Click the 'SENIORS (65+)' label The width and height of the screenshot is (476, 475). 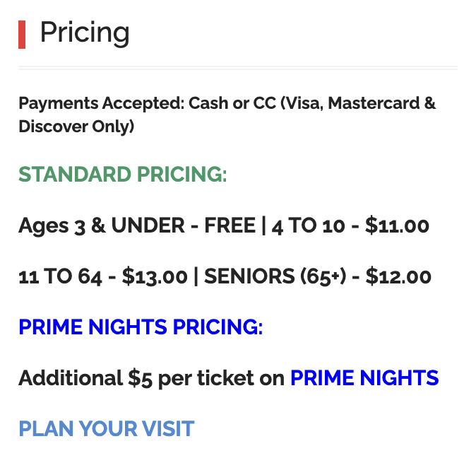tap(275, 276)
